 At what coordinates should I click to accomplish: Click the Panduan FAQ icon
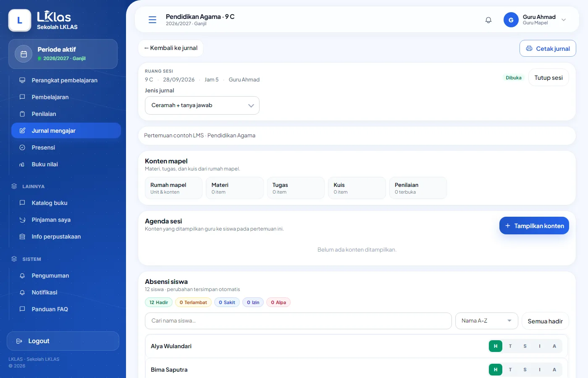pyautogui.click(x=22, y=309)
